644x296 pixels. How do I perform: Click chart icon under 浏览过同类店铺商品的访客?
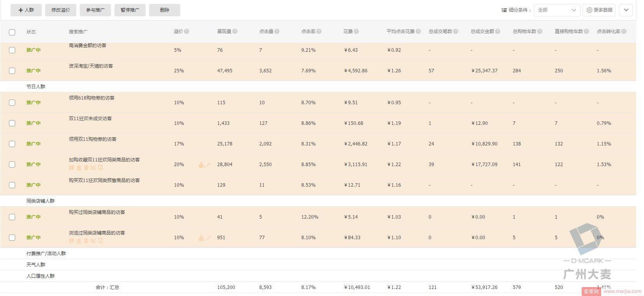[x=93, y=241]
